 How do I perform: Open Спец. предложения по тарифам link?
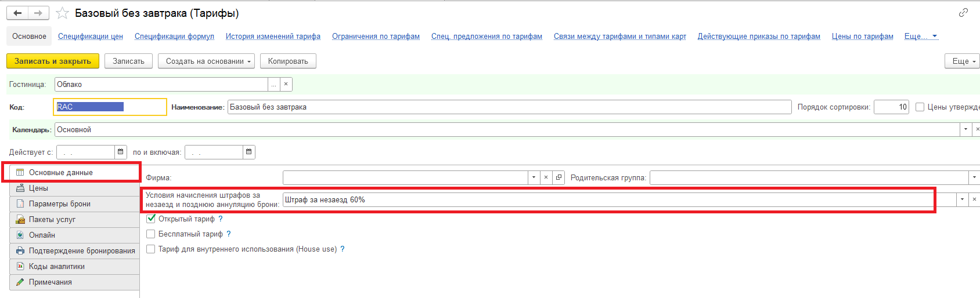(487, 36)
